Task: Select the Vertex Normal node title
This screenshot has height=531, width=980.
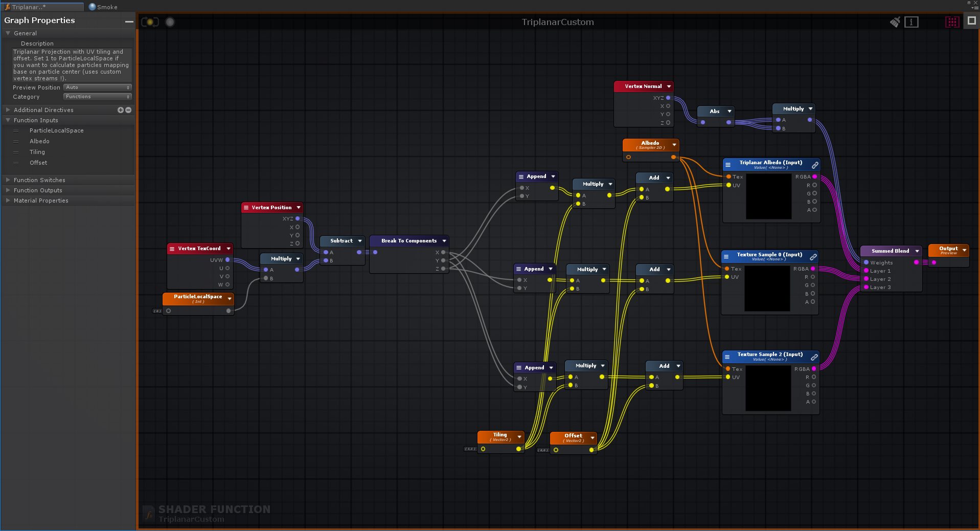Action: coord(643,86)
